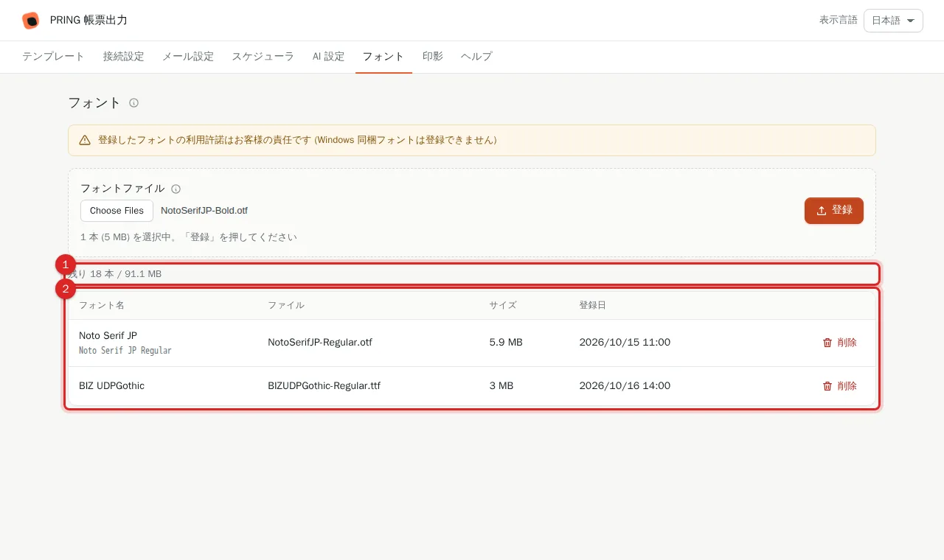The image size is (944, 560).
Task: Switch to the 接続設定 tab
Action: point(123,57)
